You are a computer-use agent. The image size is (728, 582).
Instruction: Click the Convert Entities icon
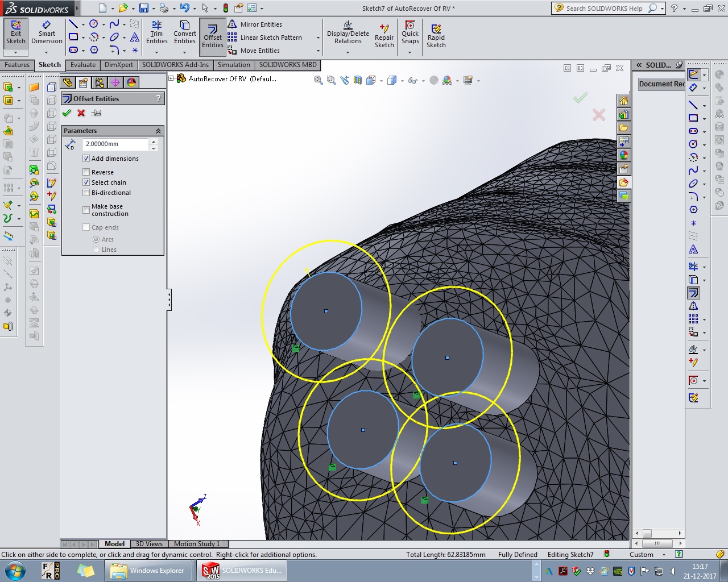pos(185,33)
